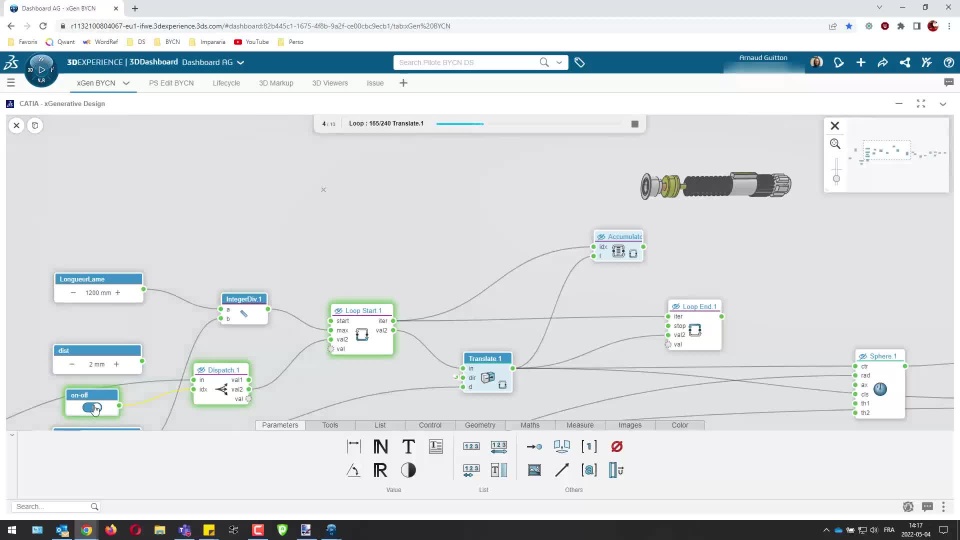Add the text list node

[x=499, y=470]
